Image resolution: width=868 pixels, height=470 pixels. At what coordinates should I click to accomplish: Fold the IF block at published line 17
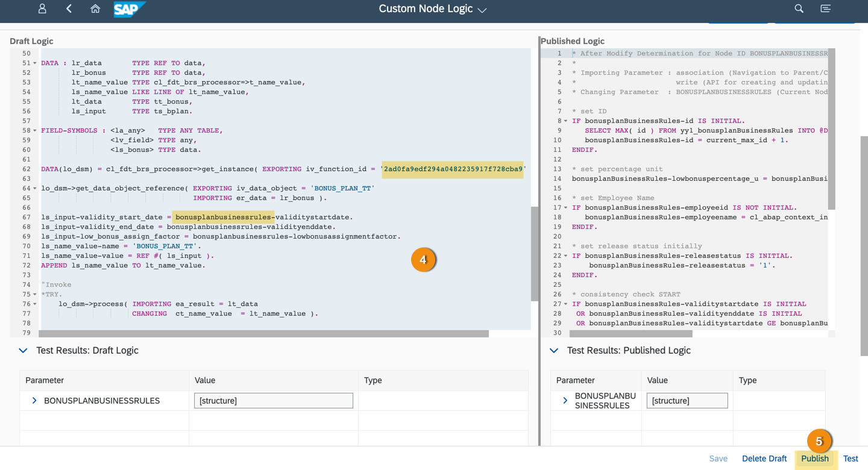pos(565,208)
